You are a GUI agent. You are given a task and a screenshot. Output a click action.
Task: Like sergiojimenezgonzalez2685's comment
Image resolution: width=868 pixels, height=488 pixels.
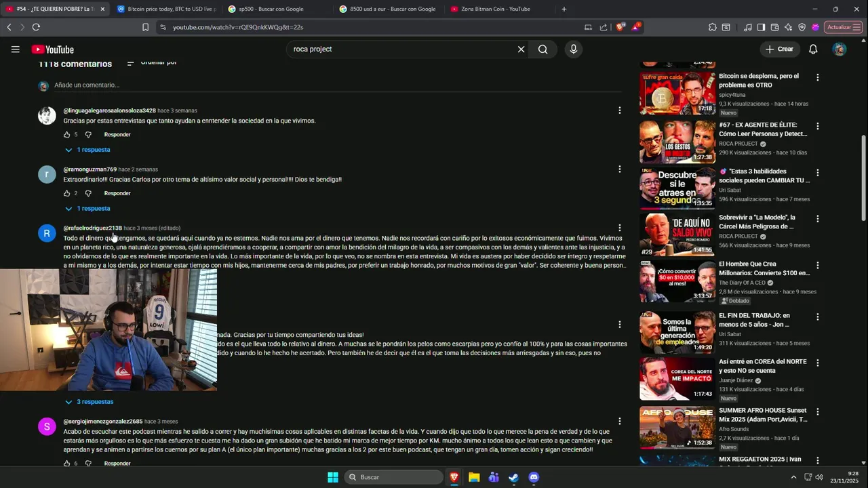coord(66,464)
